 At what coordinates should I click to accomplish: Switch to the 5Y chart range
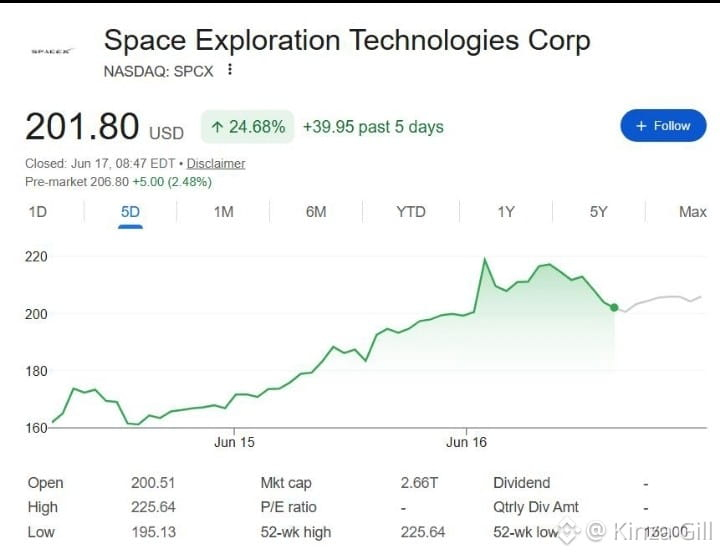pos(598,212)
